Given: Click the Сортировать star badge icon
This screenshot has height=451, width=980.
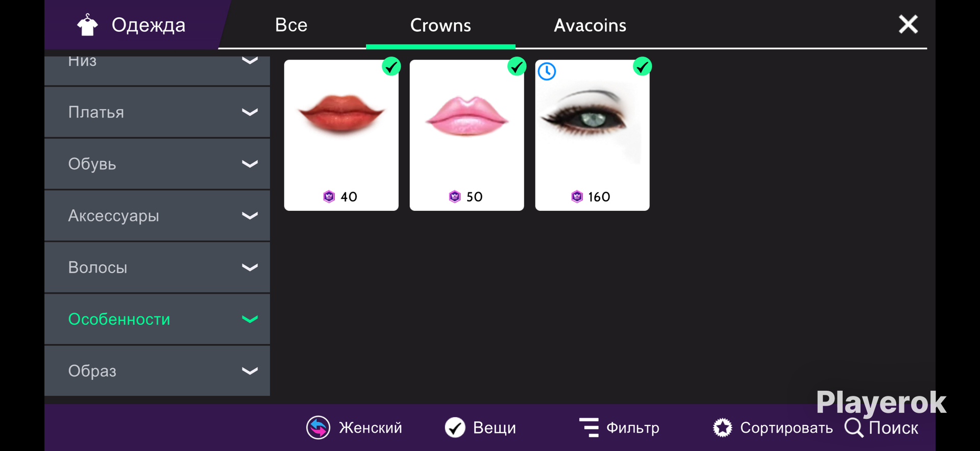Looking at the screenshot, I should [722, 428].
